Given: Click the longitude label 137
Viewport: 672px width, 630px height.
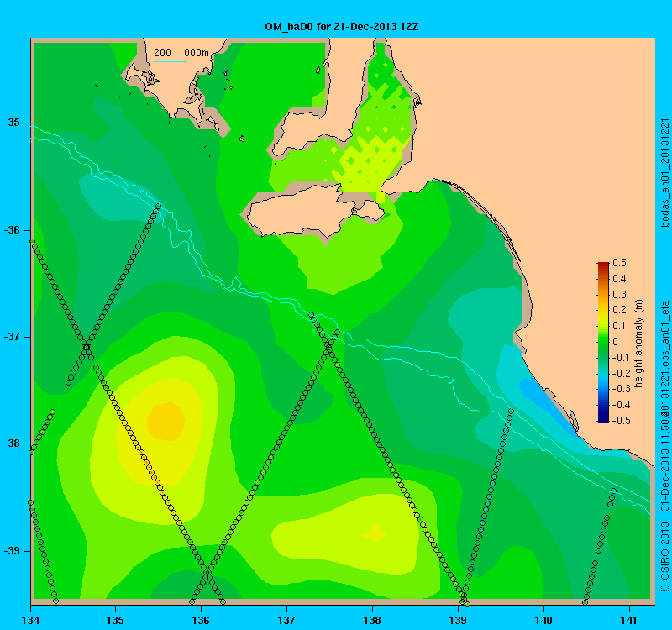Looking at the screenshot, I should point(286,620).
